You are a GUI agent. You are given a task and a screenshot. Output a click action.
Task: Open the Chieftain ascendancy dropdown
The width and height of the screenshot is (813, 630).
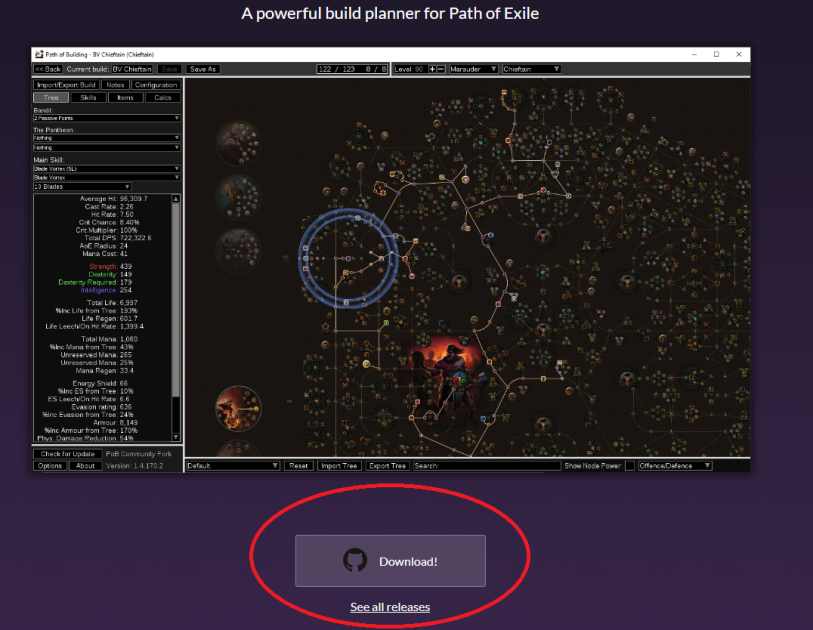click(530, 69)
